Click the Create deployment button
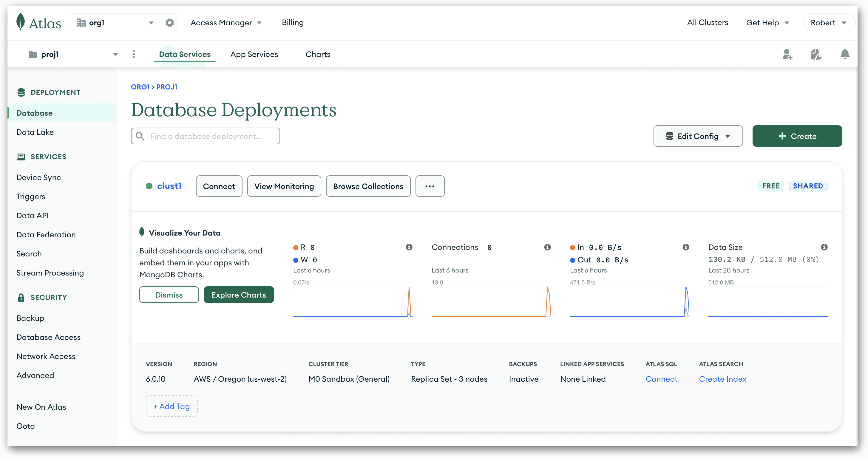 coord(797,136)
